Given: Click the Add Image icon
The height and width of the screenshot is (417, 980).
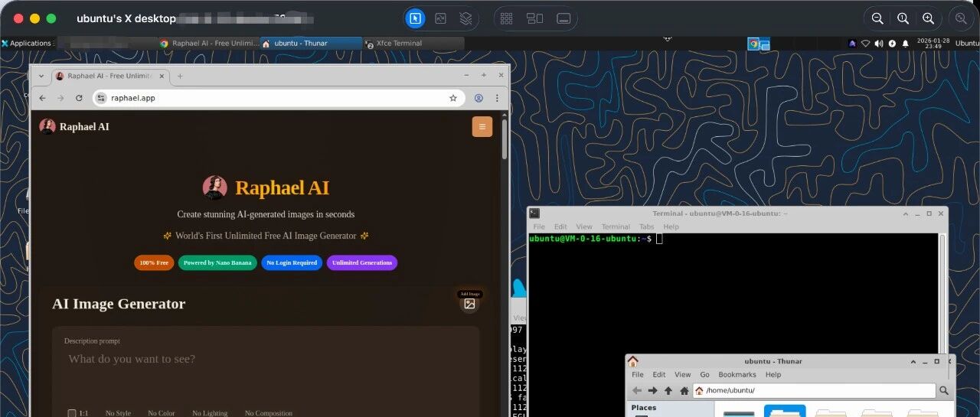Looking at the screenshot, I should click(x=469, y=304).
